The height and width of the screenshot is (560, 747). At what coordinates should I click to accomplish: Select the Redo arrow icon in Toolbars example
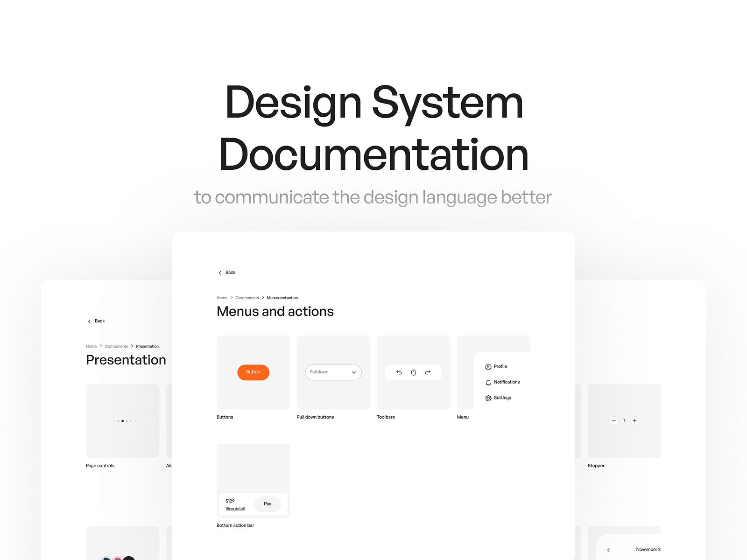(428, 372)
